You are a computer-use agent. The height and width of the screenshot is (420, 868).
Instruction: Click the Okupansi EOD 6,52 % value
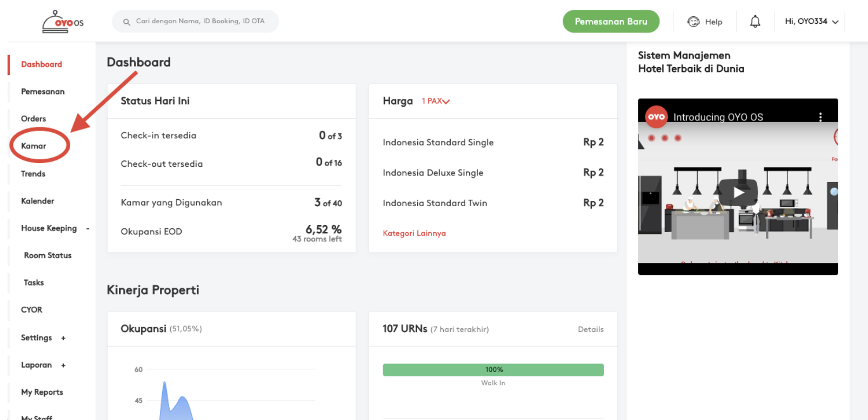click(x=323, y=229)
